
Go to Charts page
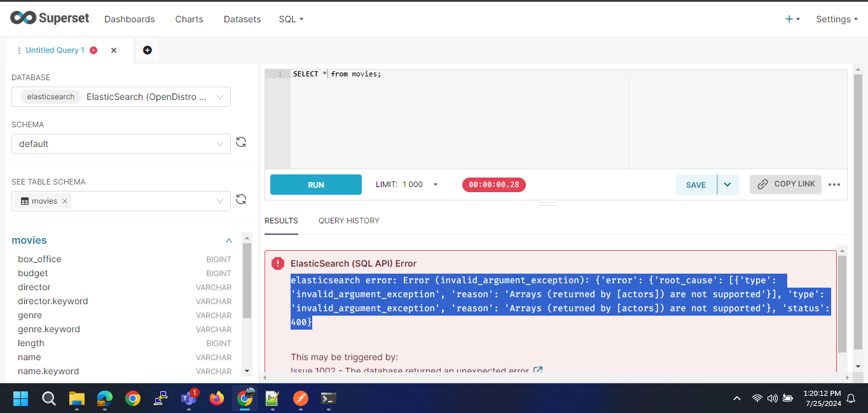click(189, 19)
